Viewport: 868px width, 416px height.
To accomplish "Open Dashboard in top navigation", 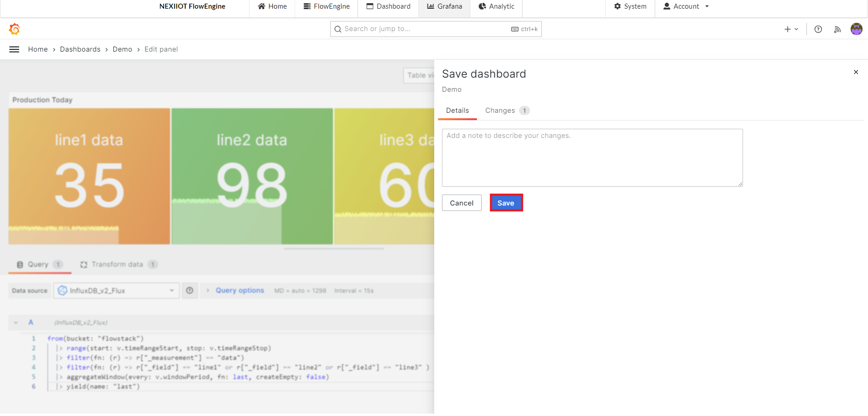I will (388, 6).
